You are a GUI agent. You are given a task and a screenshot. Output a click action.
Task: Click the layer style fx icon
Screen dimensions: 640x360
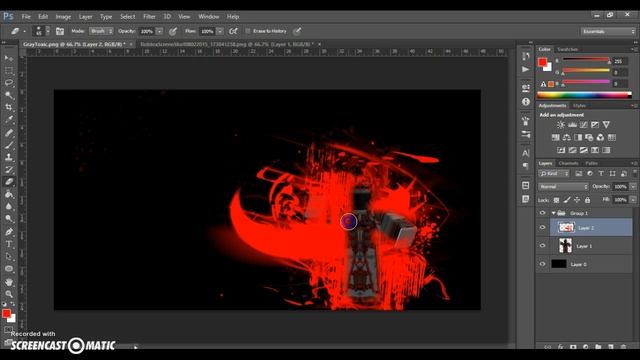560,347
